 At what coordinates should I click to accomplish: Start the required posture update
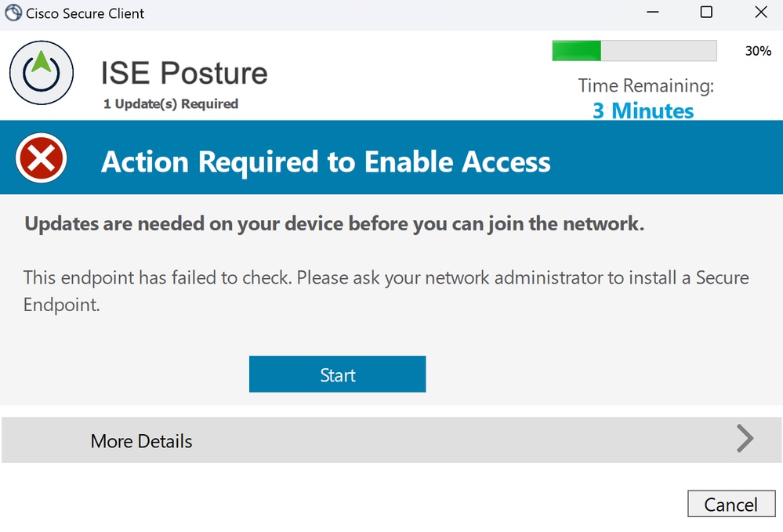tap(338, 375)
